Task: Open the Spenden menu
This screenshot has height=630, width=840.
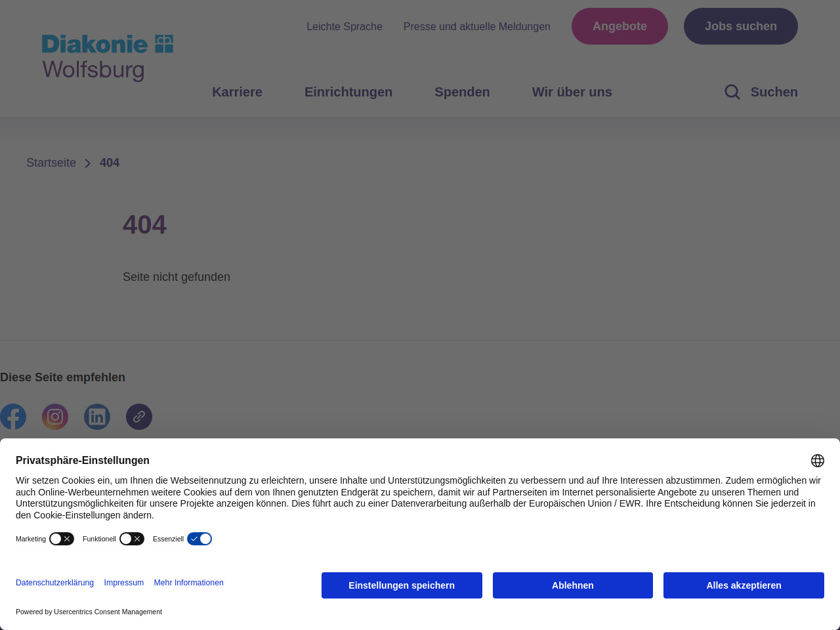Action: click(462, 92)
